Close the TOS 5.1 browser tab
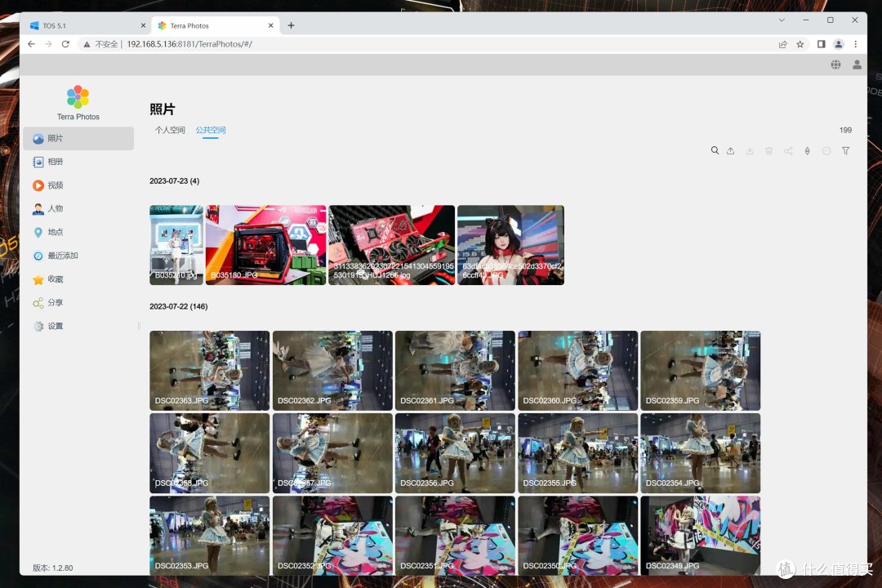This screenshot has width=882, height=588. [x=143, y=25]
